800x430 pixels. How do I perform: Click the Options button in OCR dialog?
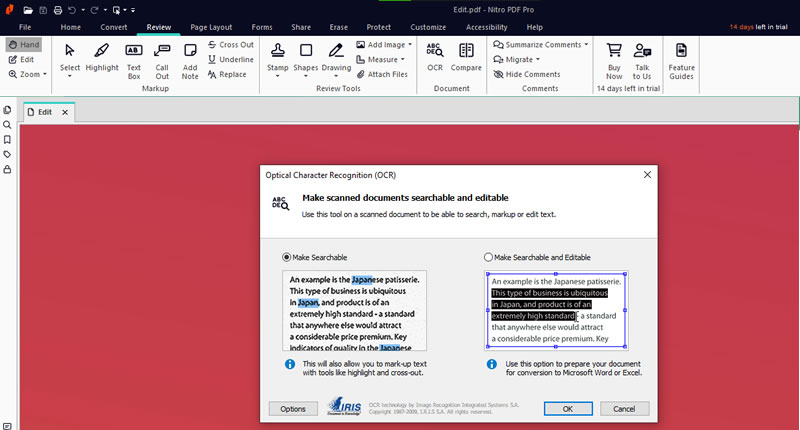pyautogui.click(x=293, y=409)
